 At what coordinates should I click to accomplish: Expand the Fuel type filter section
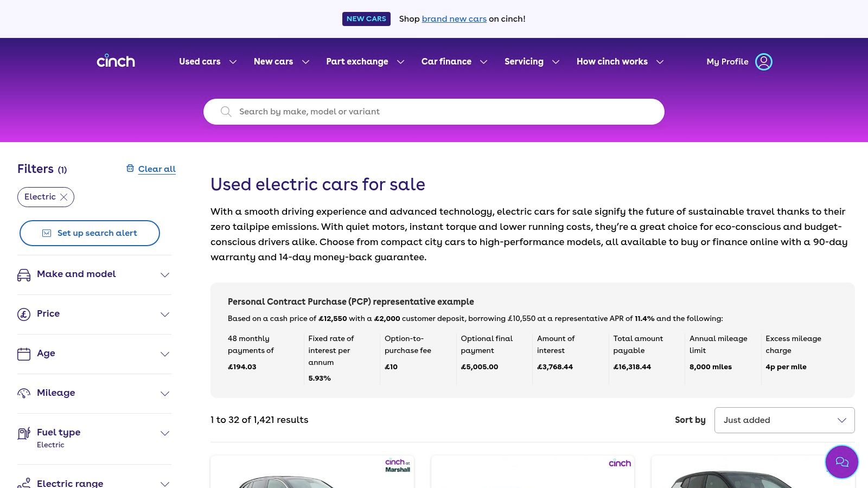pyautogui.click(x=165, y=433)
